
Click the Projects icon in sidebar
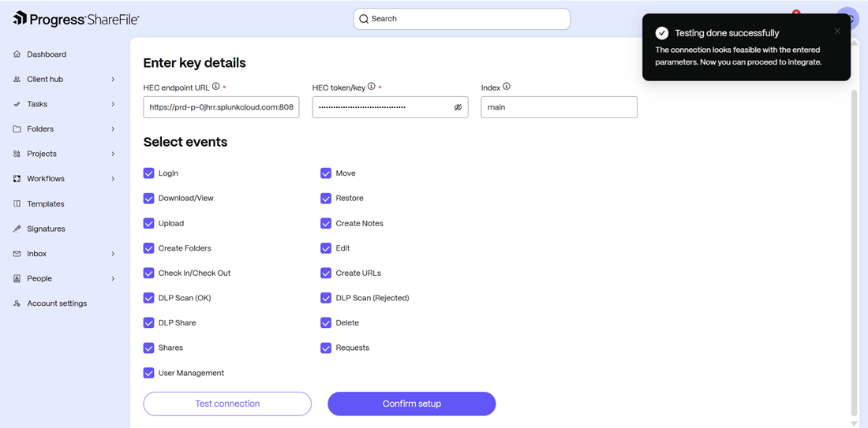point(17,154)
